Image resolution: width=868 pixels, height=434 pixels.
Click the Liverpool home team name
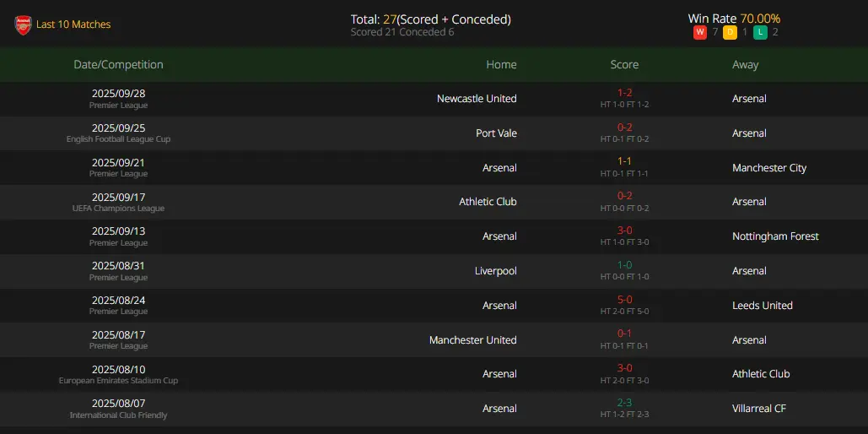point(496,271)
